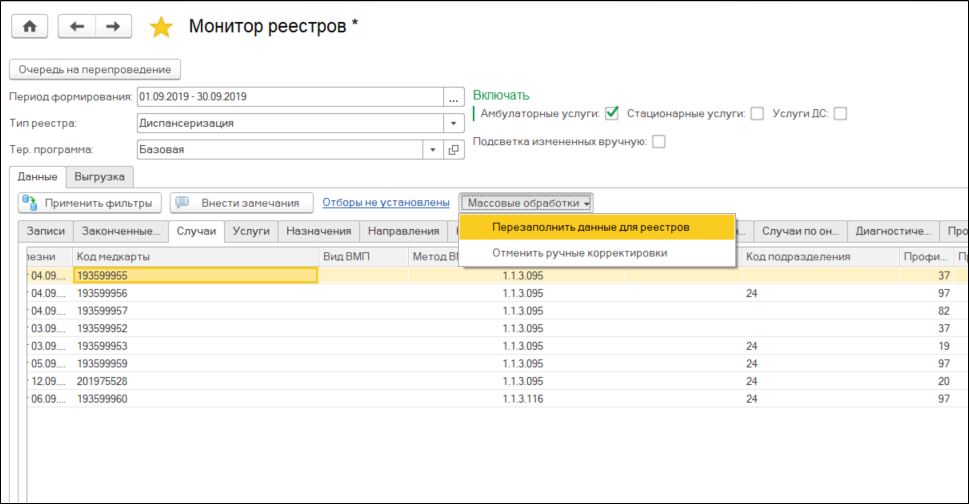Toggle Подсветка измененных вручную checkbox
Viewport: 969px width, 504px height.
pyautogui.click(x=658, y=142)
